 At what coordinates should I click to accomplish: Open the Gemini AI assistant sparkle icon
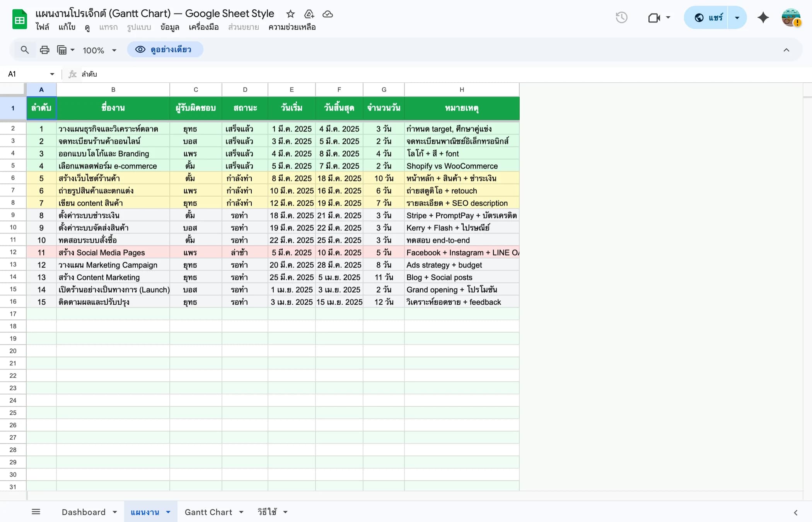(763, 17)
